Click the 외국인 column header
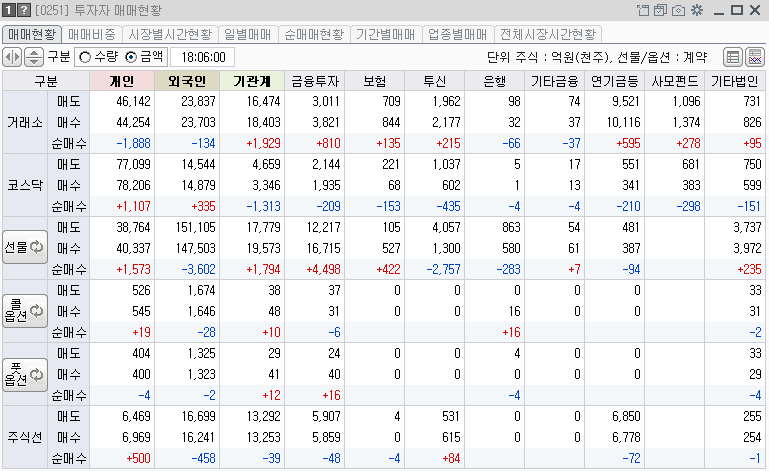This screenshot has width=769, height=471. [x=187, y=81]
